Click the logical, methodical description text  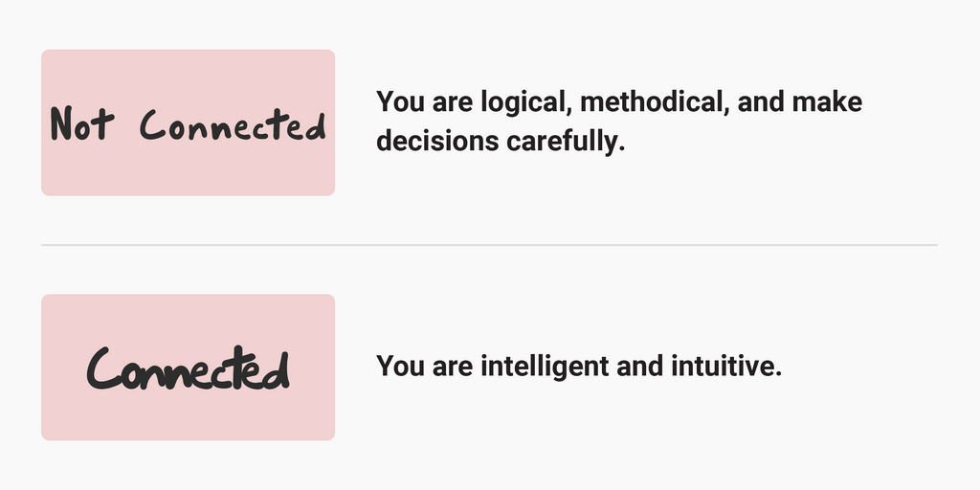pyautogui.click(x=619, y=122)
